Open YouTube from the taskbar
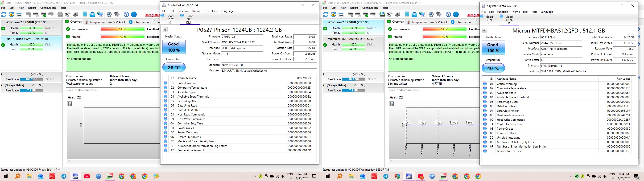644x181 pixels. coord(87,177)
